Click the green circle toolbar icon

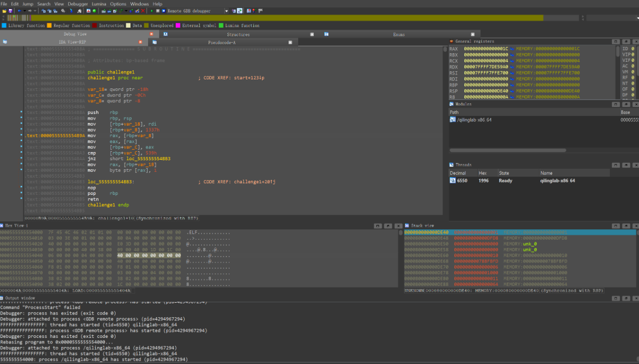pos(94,11)
